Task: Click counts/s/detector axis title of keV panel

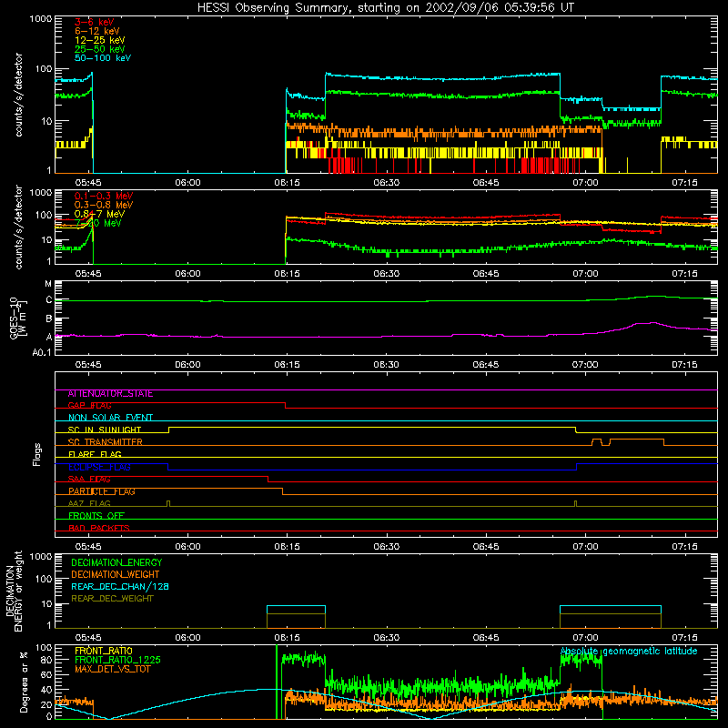Action: [18, 95]
